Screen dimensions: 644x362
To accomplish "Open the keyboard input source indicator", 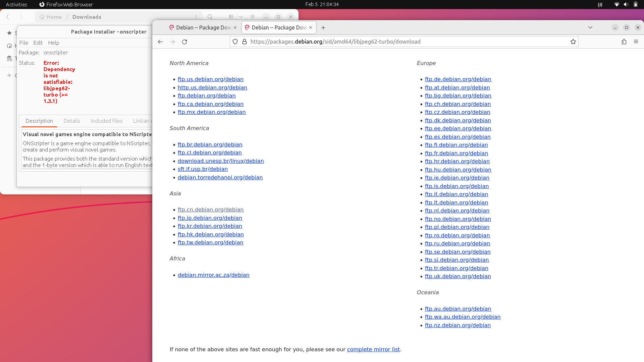I will tap(600, 4).
